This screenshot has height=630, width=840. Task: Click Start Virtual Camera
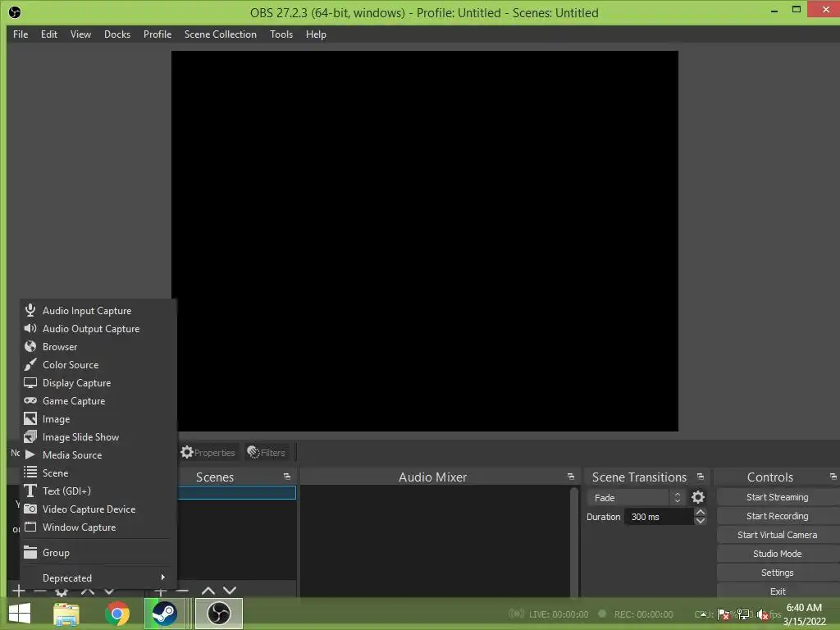tap(778, 535)
